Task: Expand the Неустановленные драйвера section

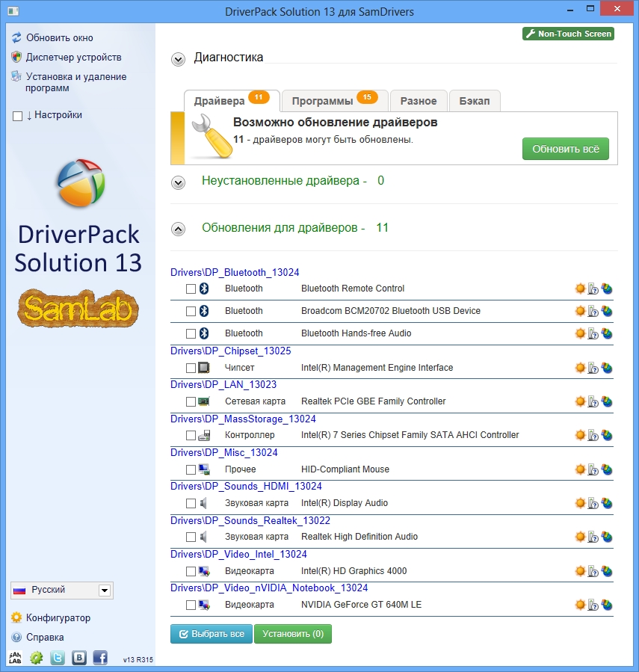Action: (178, 182)
